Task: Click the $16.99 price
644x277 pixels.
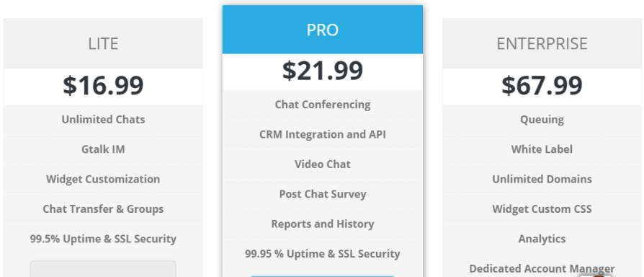Action: 103,86
